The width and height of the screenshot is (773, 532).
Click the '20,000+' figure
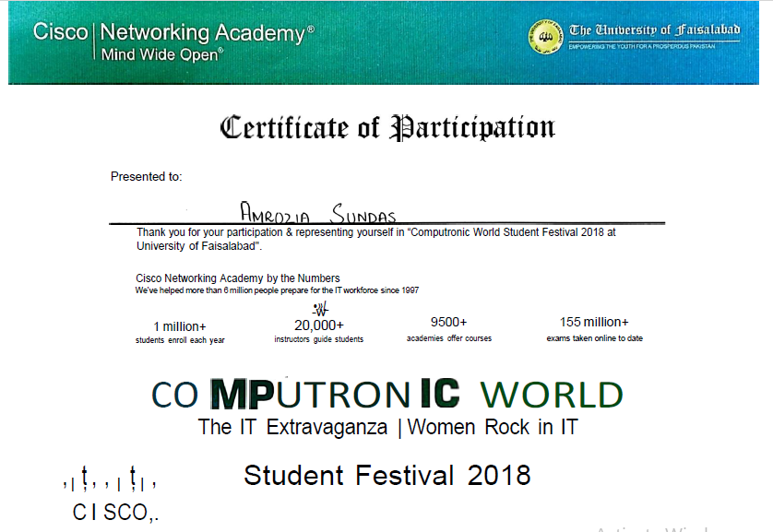coord(319,325)
